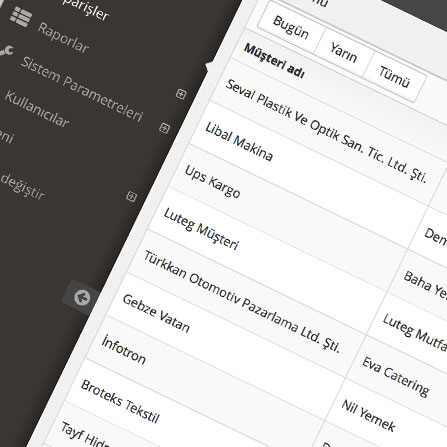Select the değiştir menu entry
The width and height of the screenshot is (447, 447).
22,186
